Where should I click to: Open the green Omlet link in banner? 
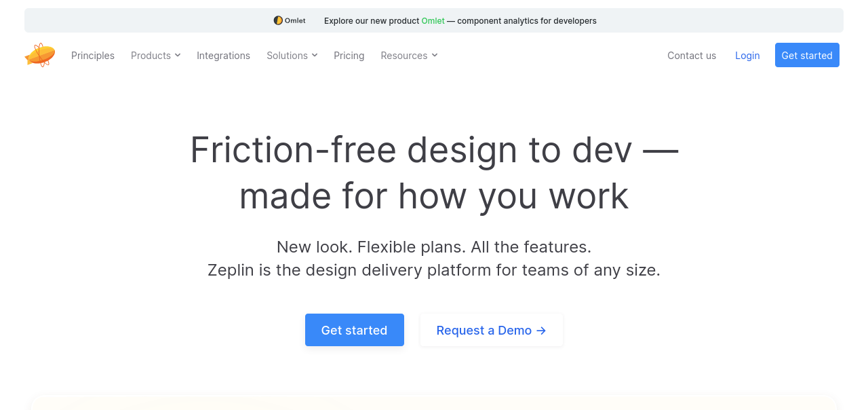(433, 21)
